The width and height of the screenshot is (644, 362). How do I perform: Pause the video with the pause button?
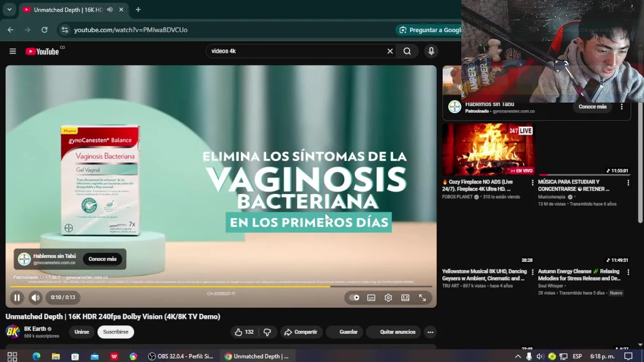(17, 298)
